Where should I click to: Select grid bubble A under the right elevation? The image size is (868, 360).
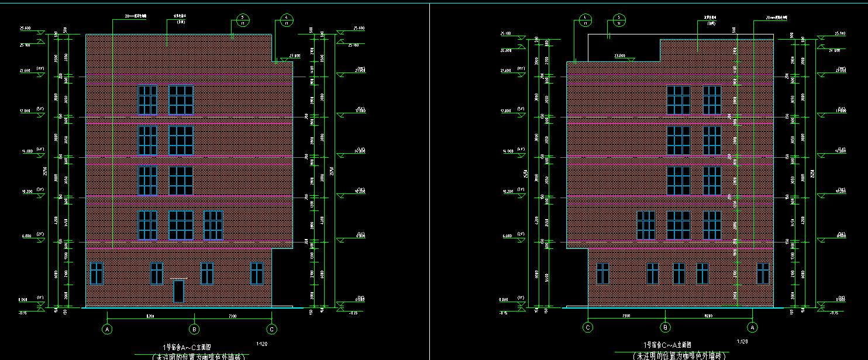click(753, 327)
